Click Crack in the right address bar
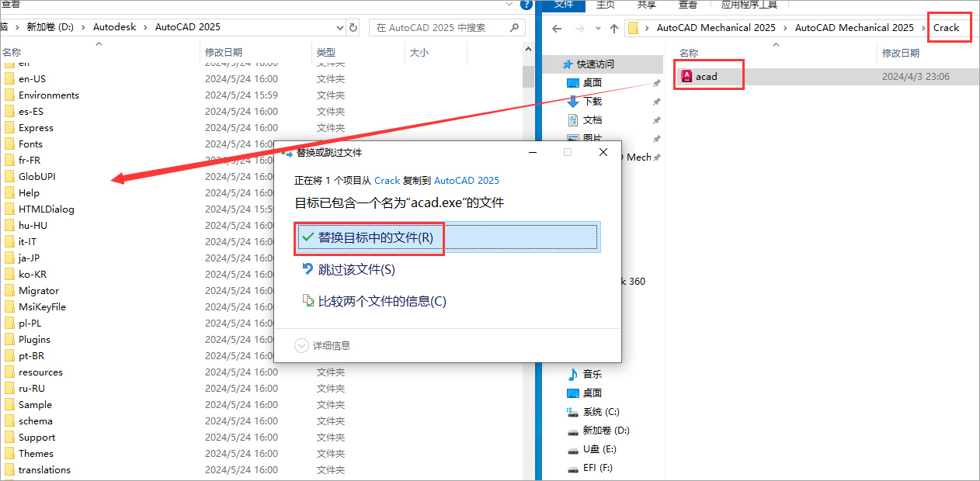 [946, 28]
